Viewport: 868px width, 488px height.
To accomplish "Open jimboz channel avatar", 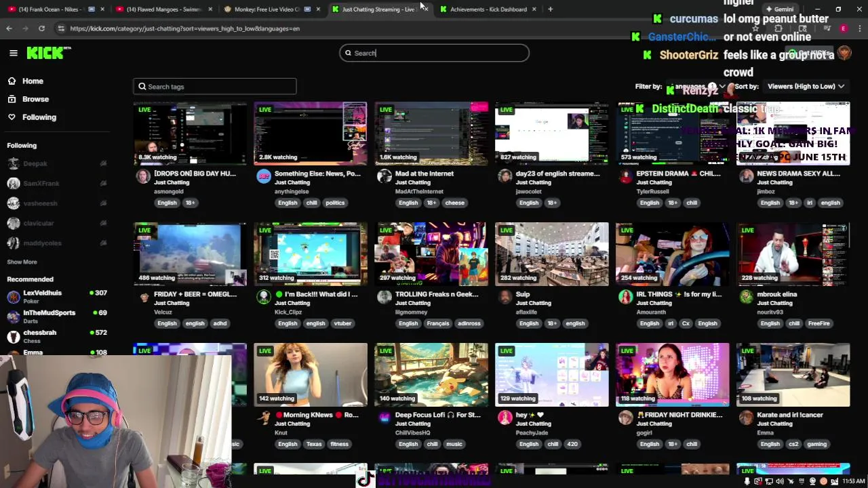I will point(747,176).
